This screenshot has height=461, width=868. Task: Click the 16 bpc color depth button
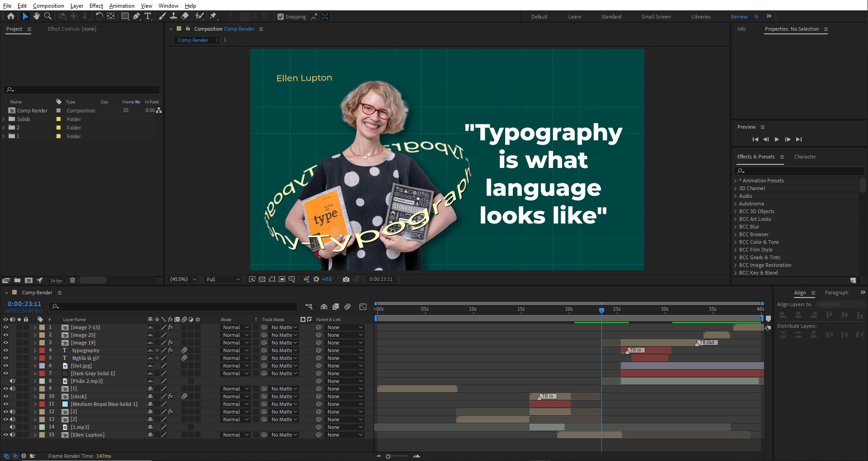coord(56,280)
